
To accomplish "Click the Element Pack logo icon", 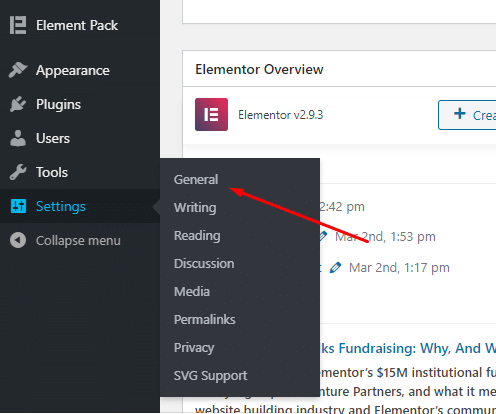I will (18, 25).
